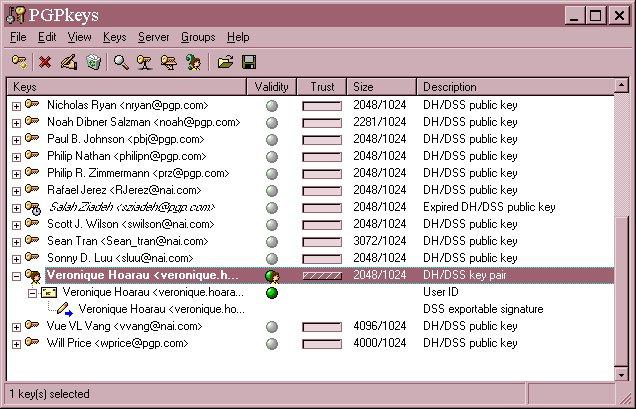Viewport: 636px width, 409px height.
Task: Click the recycle bin toolbar icon
Action: pyautogui.click(x=93, y=62)
